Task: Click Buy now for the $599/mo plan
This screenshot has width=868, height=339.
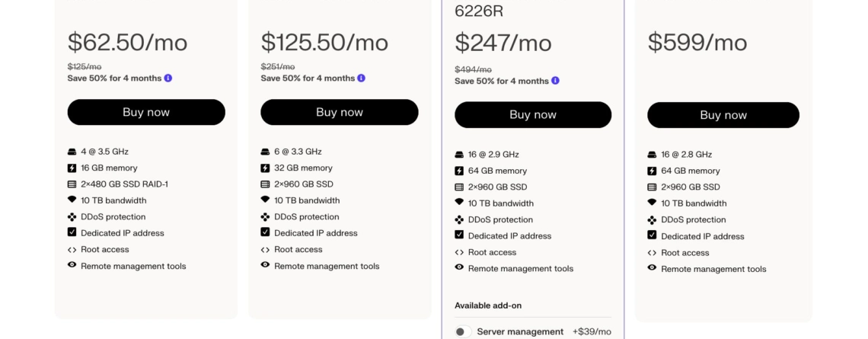Action: pyautogui.click(x=723, y=115)
